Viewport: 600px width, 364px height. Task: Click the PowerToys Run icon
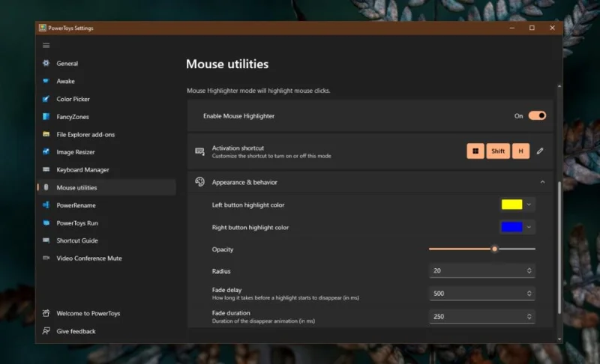[46, 222]
